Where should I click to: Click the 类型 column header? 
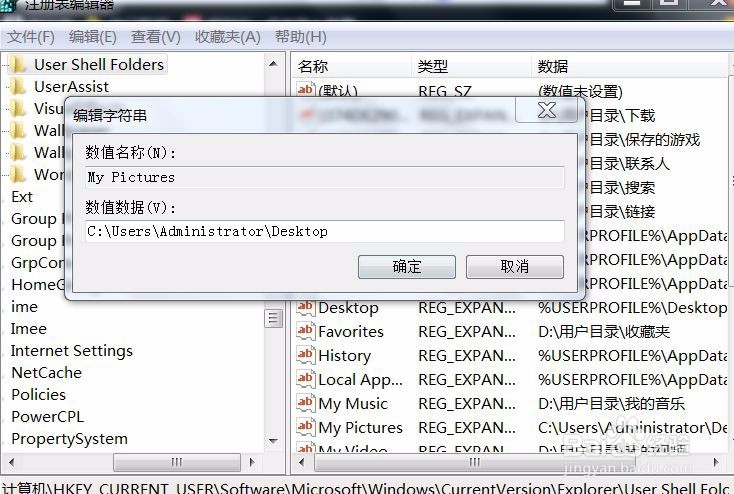(433, 66)
